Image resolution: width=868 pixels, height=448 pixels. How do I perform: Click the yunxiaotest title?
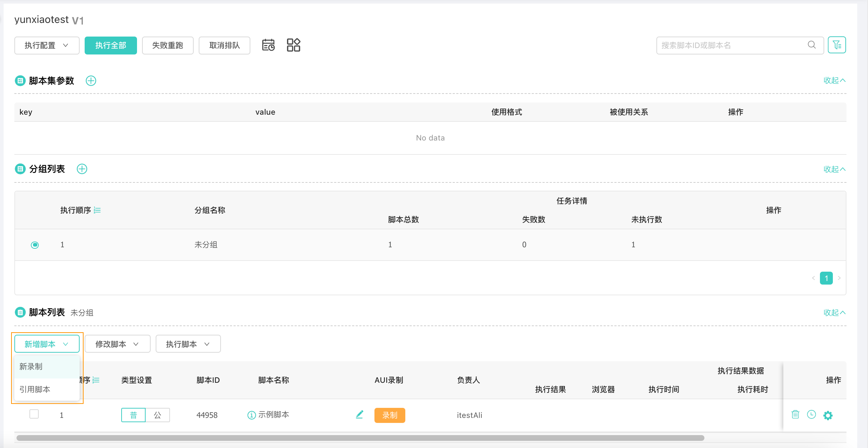42,19
